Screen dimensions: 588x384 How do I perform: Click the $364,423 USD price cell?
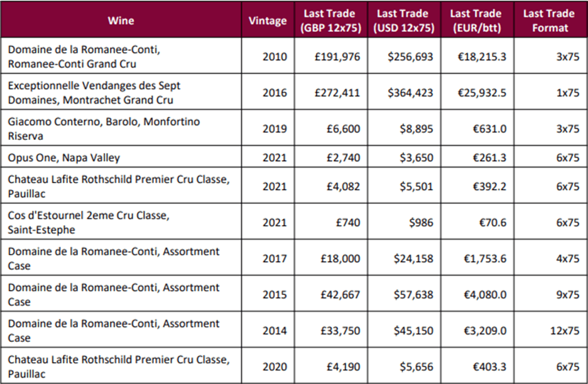coord(410,93)
